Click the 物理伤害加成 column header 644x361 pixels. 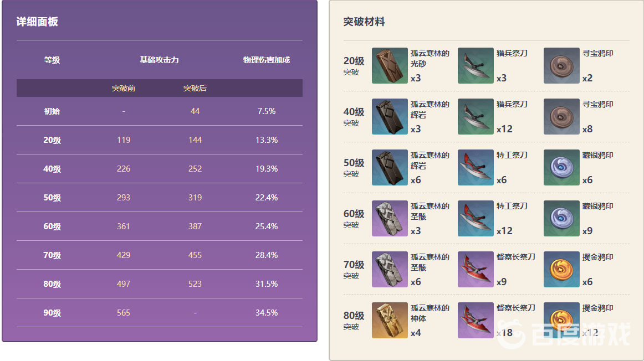(x=267, y=60)
